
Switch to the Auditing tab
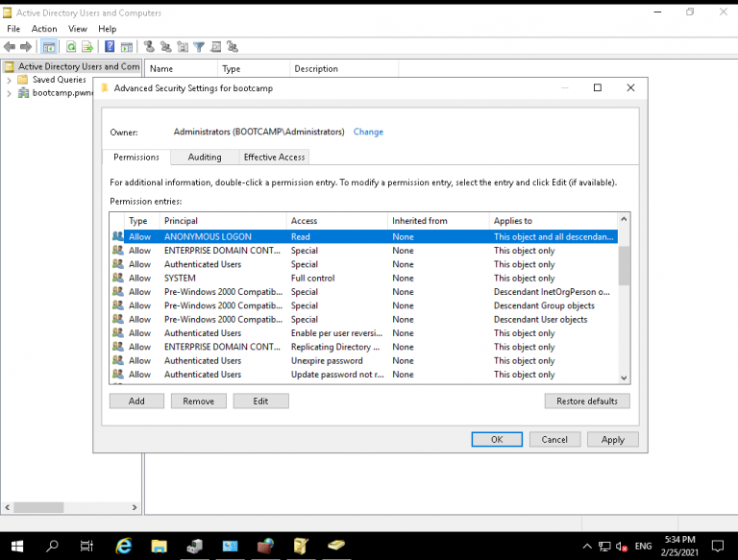pos(204,158)
